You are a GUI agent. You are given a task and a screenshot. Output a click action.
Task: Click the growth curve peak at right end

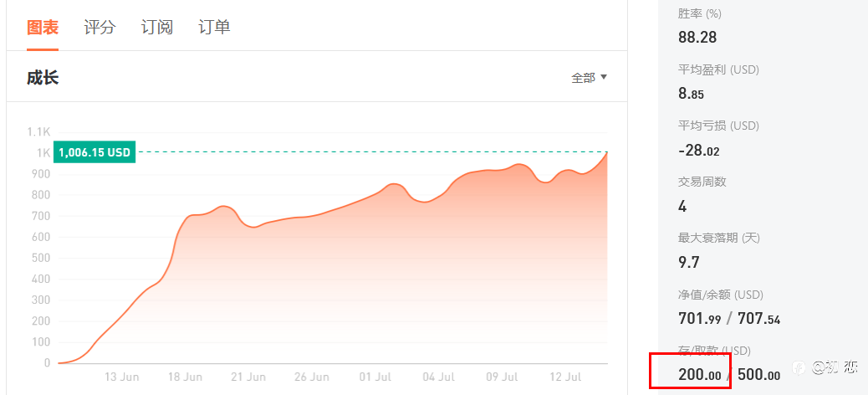click(607, 152)
